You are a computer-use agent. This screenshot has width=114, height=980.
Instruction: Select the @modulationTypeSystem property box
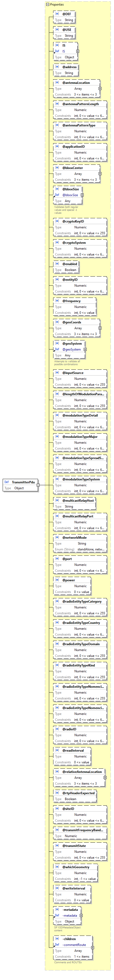point(80,485)
